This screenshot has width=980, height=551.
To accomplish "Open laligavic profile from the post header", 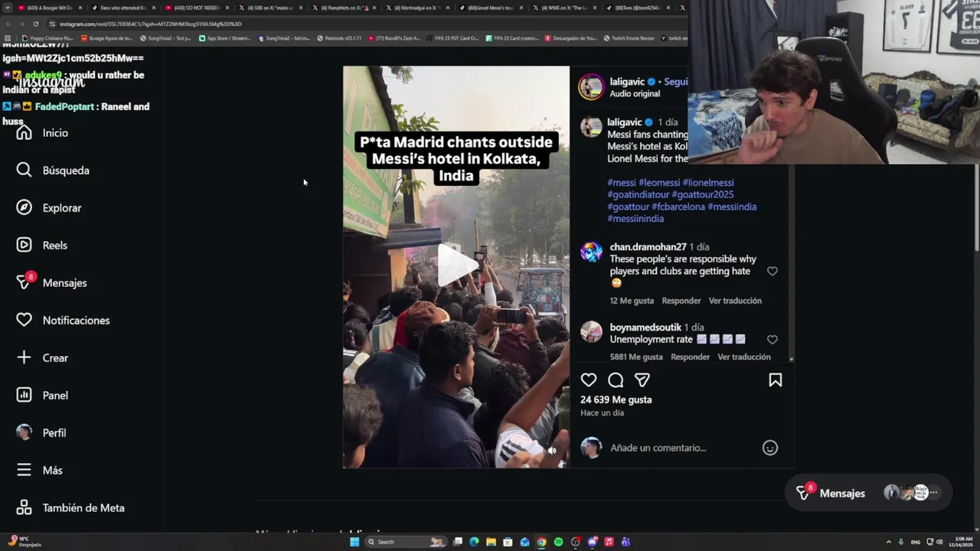I will [626, 82].
